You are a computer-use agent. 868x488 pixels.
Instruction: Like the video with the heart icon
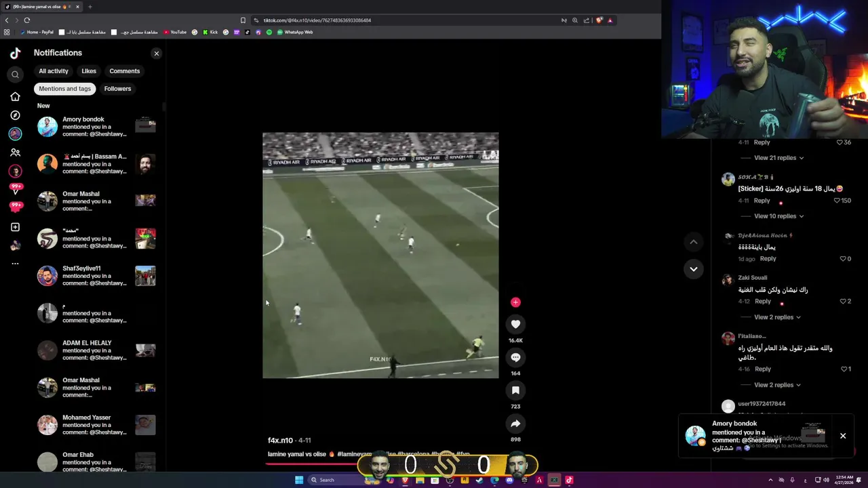(x=515, y=324)
